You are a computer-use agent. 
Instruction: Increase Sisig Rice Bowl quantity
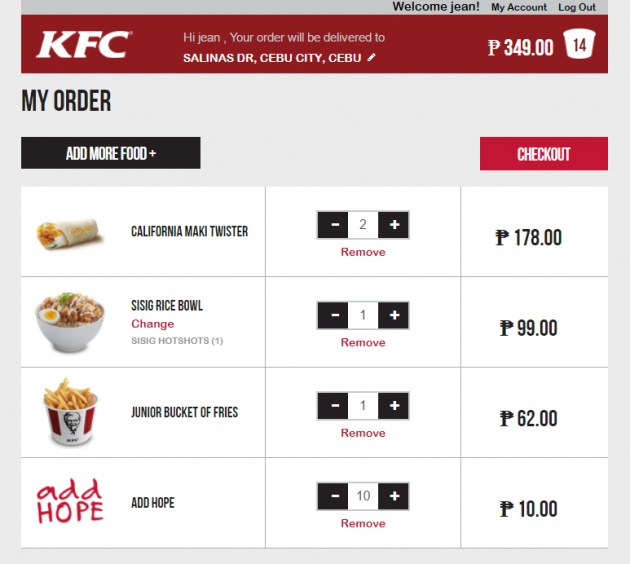click(394, 315)
